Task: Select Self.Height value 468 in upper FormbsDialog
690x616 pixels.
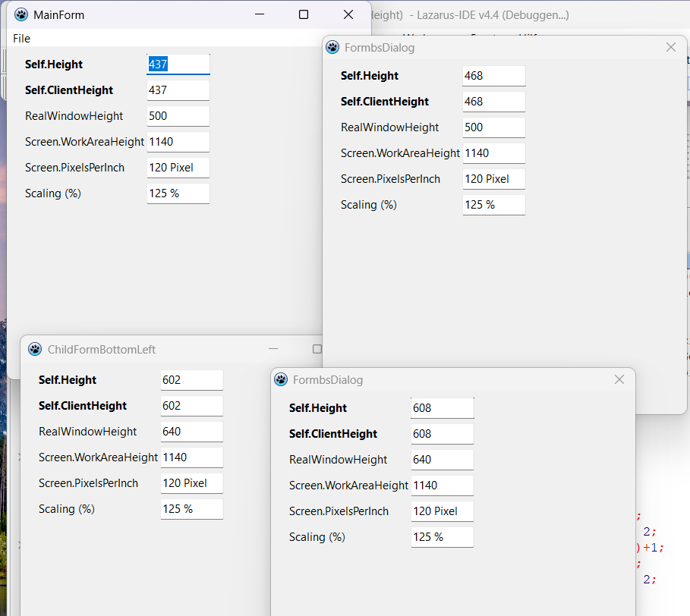Action: tap(493, 75)
